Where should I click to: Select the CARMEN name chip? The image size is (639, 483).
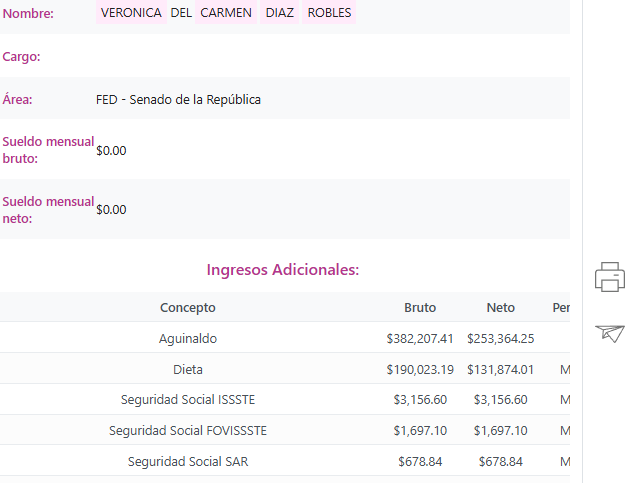(226, 13)
